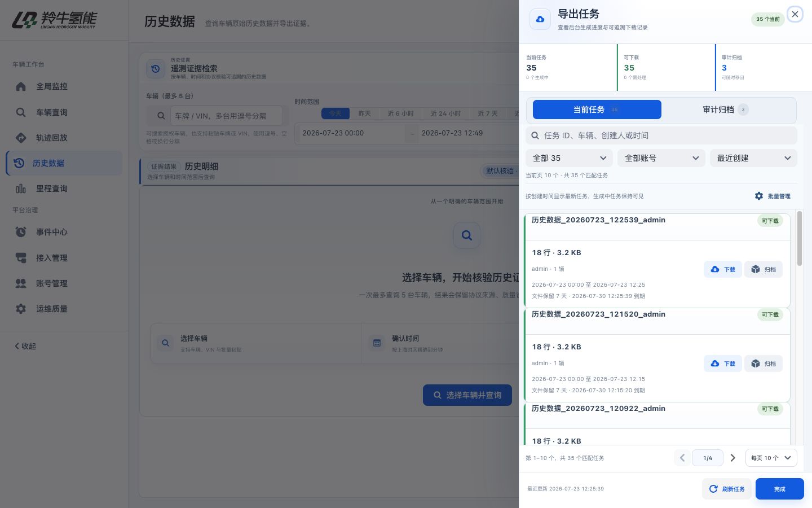Click the end time field 2026-07-23 12:49

pos(468,133)
